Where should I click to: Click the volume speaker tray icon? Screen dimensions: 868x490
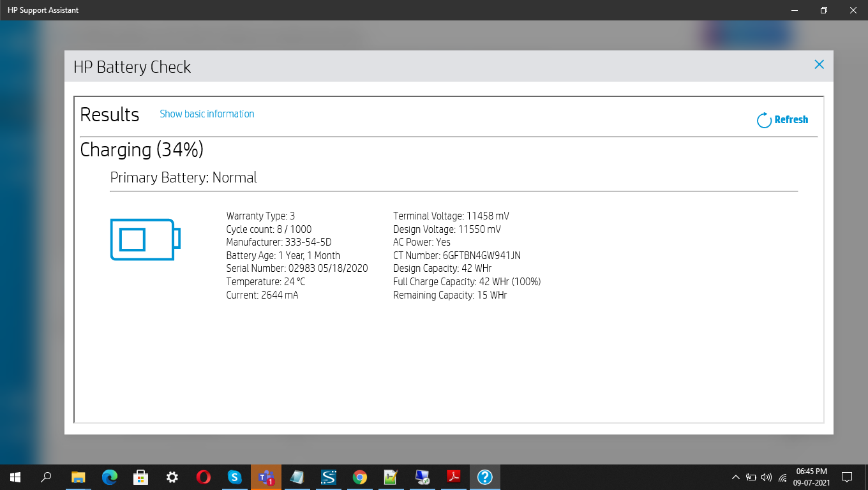click(767, 477)
